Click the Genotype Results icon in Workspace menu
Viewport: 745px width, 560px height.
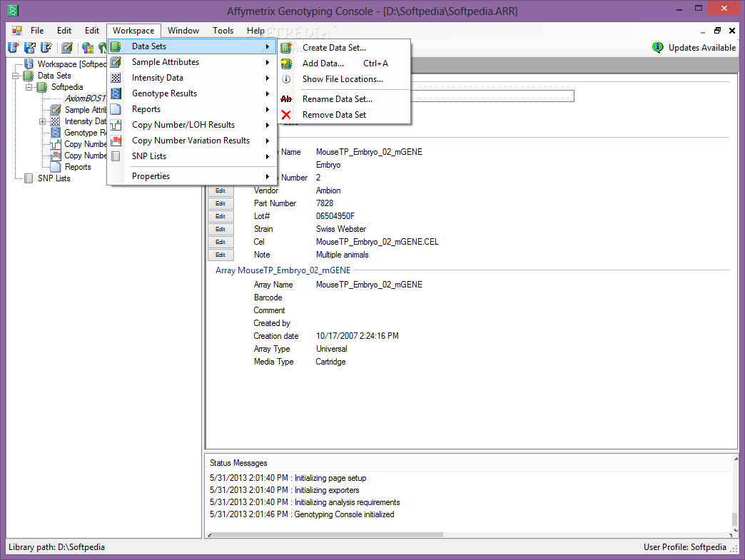116,93
